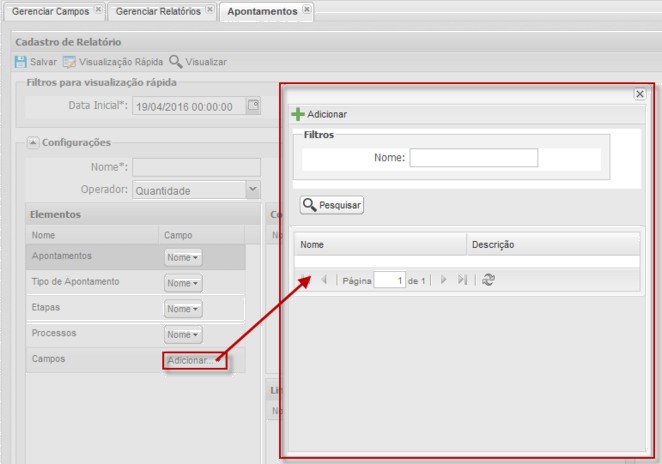Screen dimensions: 662x464
Task: Open the Nome dropdown for Processos
Action: pyautogui.click(x=183, y=335)
